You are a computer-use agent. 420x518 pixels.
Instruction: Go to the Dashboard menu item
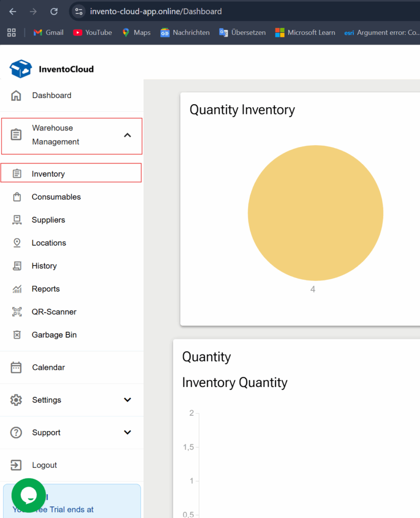pyautogui.click(x=52, y=95)
